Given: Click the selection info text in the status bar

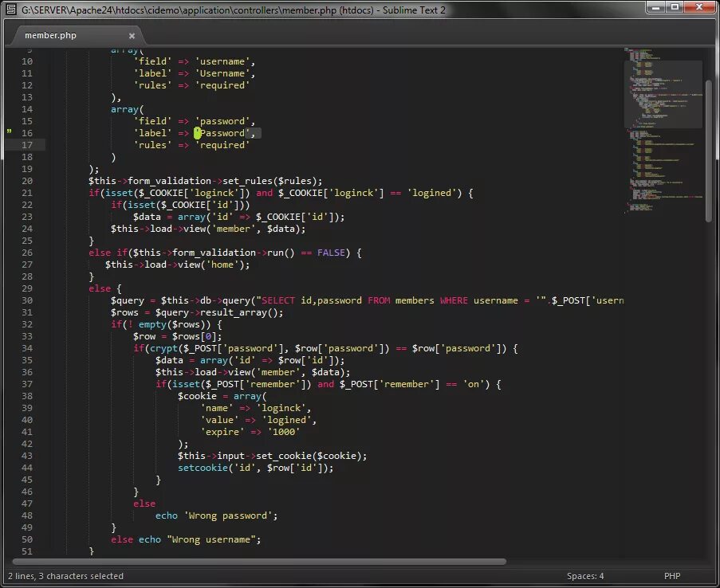Looking at the screenshot, I should (x=62, y=575).
